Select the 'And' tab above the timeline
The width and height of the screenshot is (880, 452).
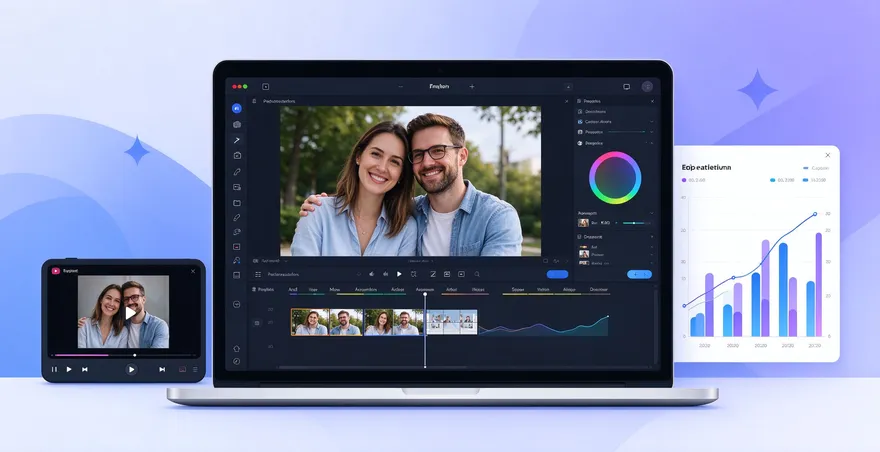293,290
